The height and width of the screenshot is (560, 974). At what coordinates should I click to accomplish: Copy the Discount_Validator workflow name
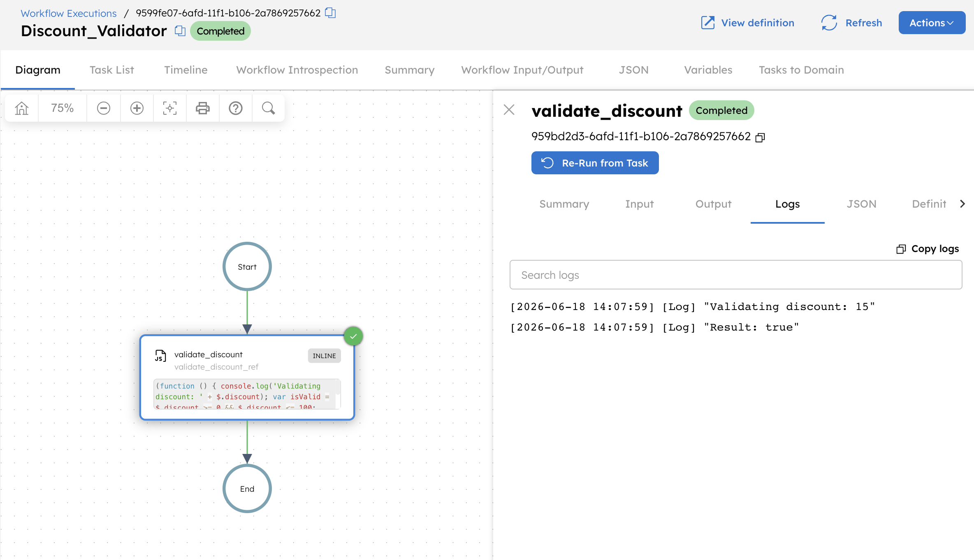click(x=180, y=31)
